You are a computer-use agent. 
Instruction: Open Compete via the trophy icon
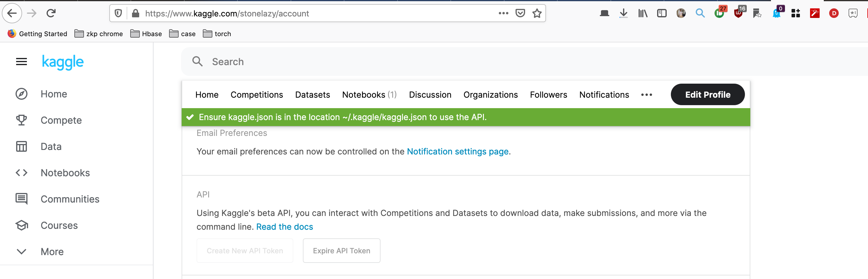point(22,120)
